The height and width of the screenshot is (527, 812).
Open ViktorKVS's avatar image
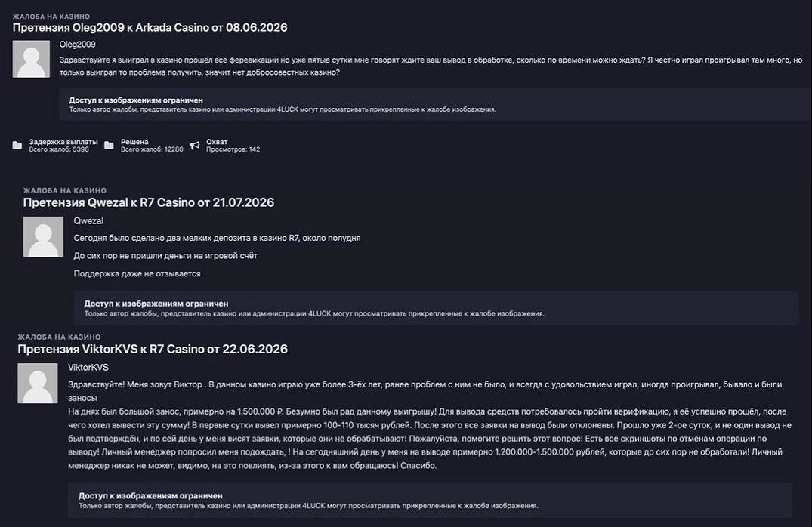[37, 383]
